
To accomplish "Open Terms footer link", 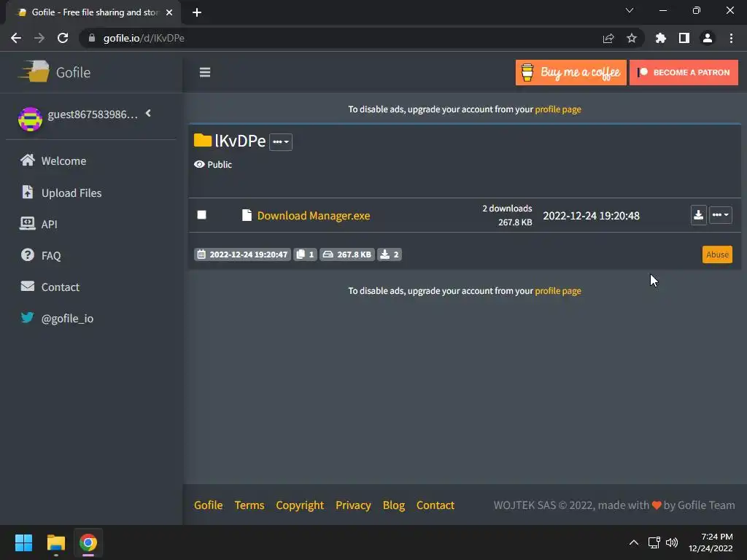I will 249,505.
